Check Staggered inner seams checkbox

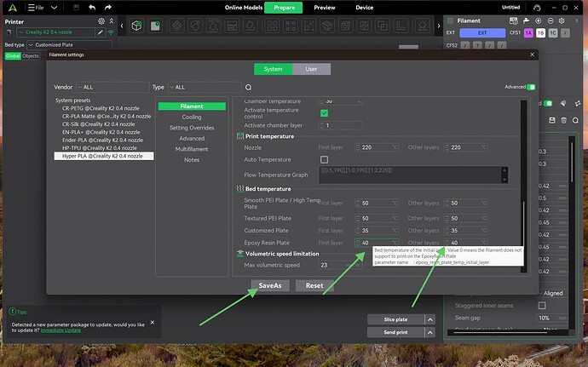[x=542, y=306]
